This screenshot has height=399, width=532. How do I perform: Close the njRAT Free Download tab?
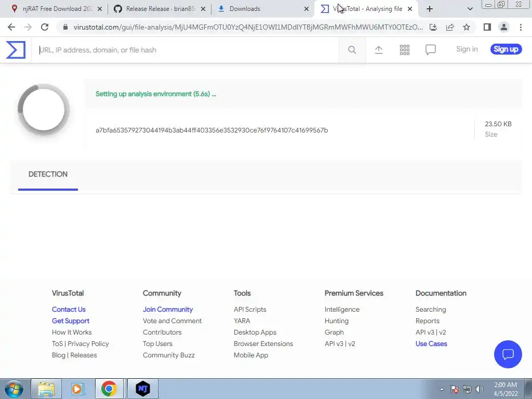100,9
